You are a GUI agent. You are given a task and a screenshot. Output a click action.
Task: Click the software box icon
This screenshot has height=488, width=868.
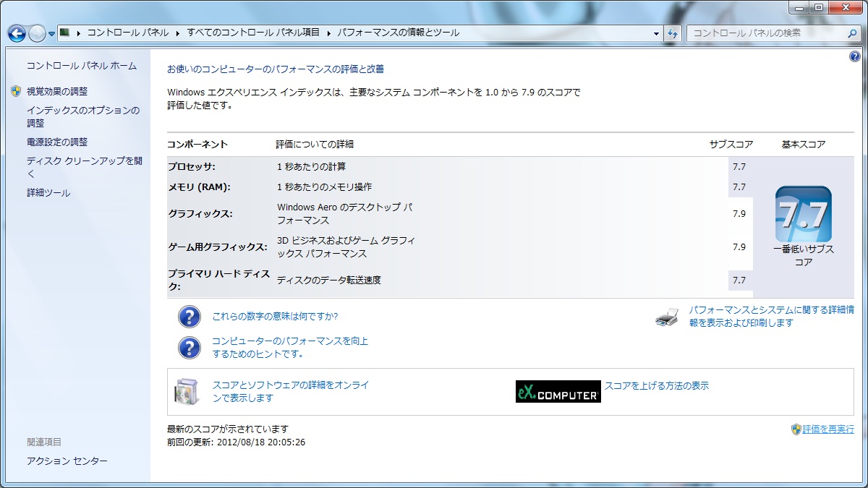[186, 391]
